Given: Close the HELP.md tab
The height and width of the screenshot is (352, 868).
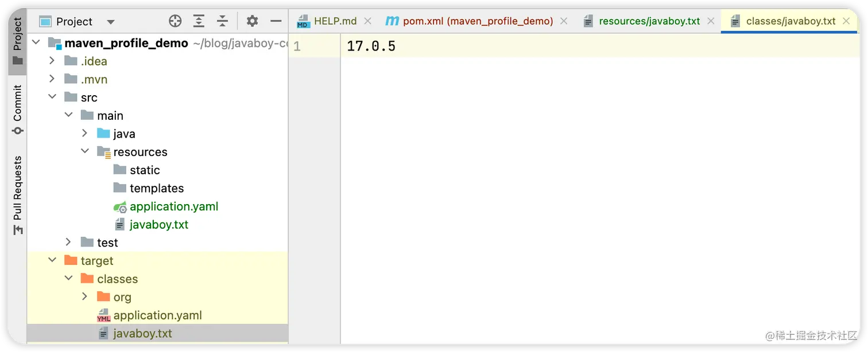Looking at the screenshot, I should click(x=368, y=21).
